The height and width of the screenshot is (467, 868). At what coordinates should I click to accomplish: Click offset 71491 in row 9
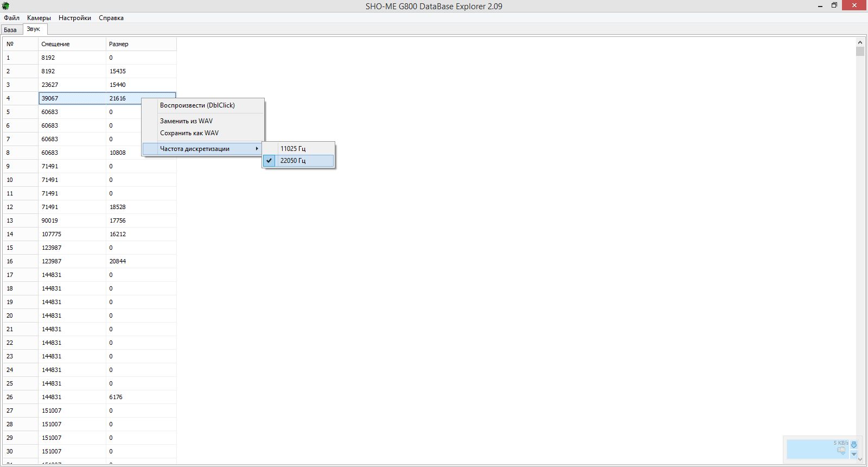(50, 166)
